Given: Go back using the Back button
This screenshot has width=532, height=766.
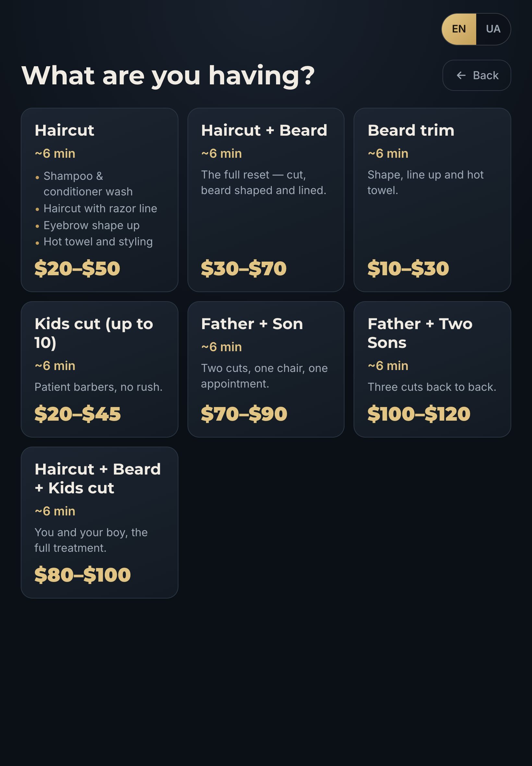Looking at the screenshot, I should tap(477, 75).
